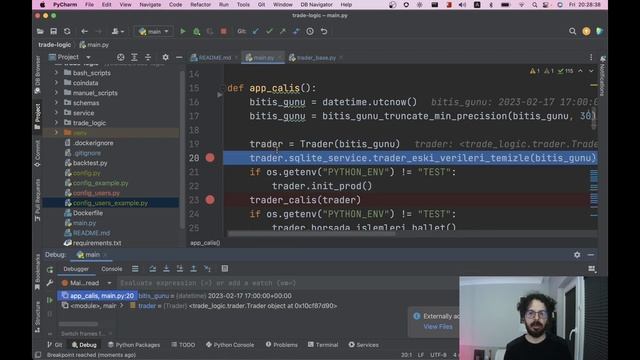This screenshot has width=640, height=360.
Task: Click the Step Into debugger icon
Action: point(166,269)
